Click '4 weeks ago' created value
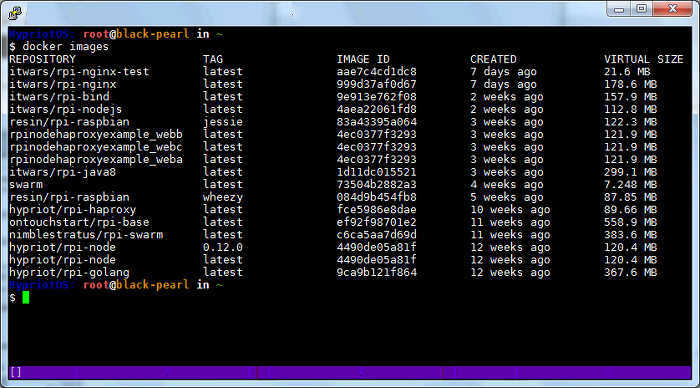 [x=507, y=184]
